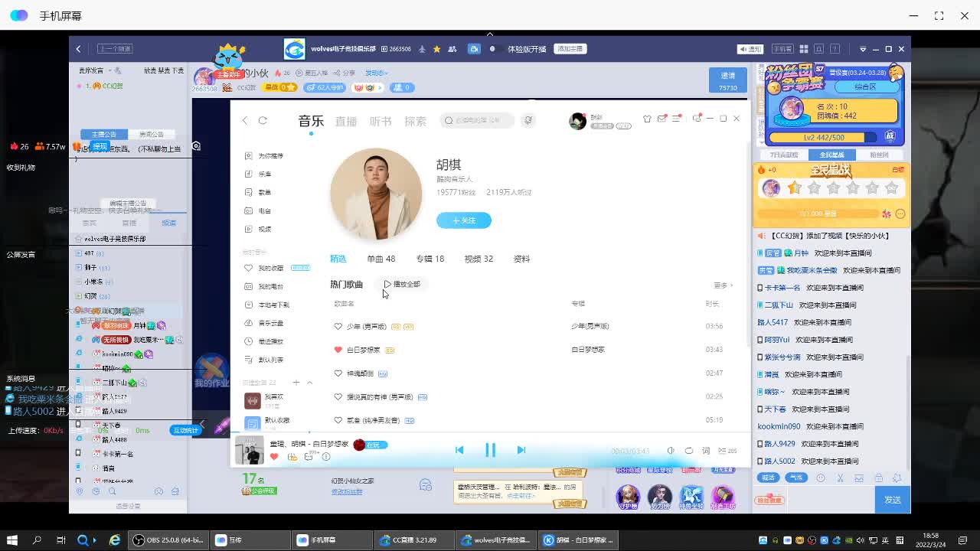980x551 pixels.
Task: Favorite the song 据说真的有神 (男声版)
Action: pyautogui.click(x=338, y=396)
